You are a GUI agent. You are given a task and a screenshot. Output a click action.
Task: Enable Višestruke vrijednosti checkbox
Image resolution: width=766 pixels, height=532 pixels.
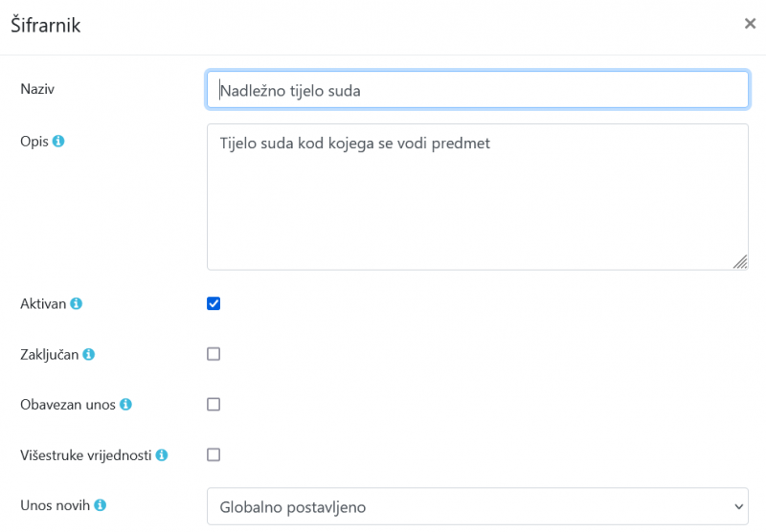(214, 455)
